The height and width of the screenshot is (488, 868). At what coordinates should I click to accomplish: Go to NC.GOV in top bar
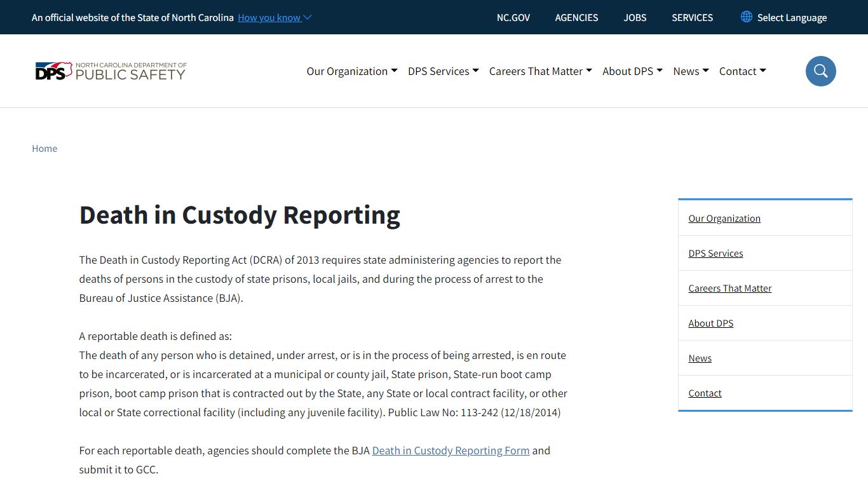pos(513,17)
